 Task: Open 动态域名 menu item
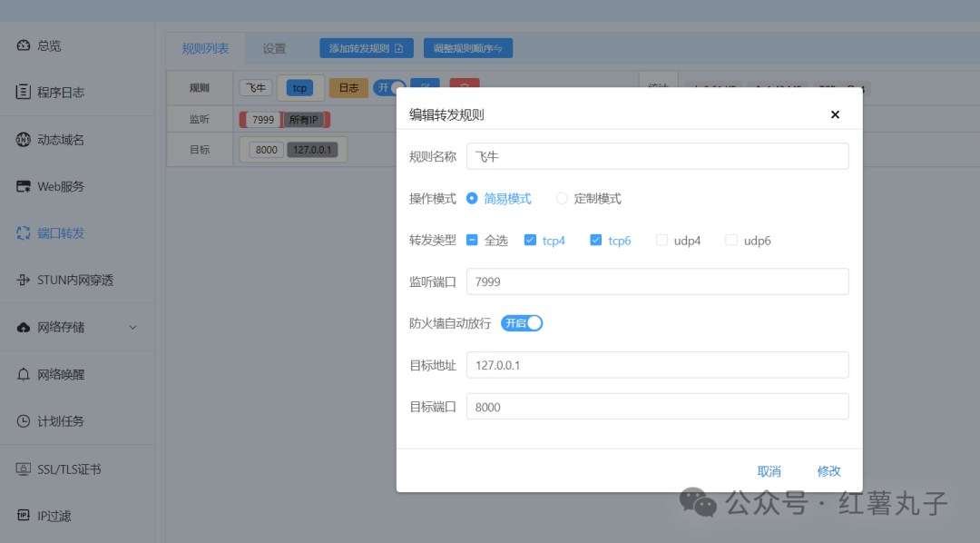[61, 140]
